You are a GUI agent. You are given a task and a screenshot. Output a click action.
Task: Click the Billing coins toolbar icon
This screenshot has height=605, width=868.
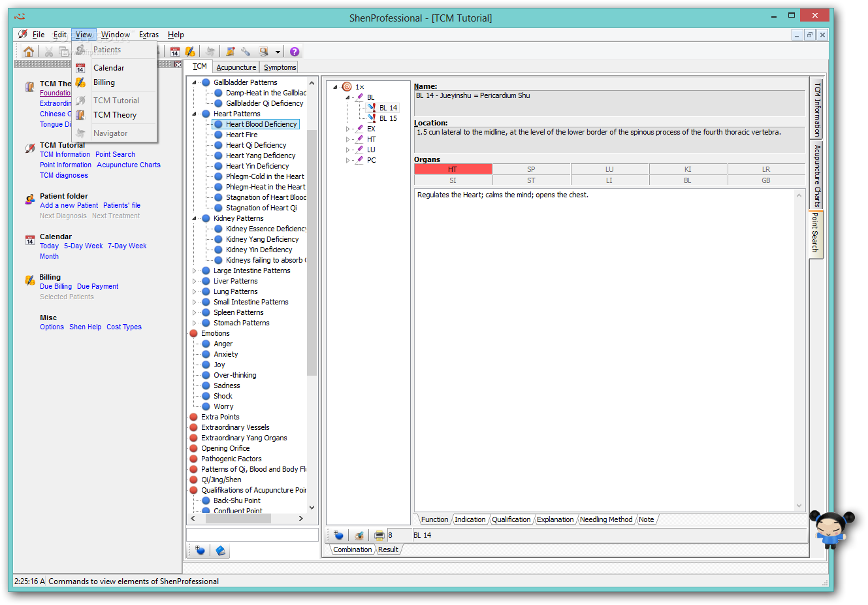(x=189, y=52)
